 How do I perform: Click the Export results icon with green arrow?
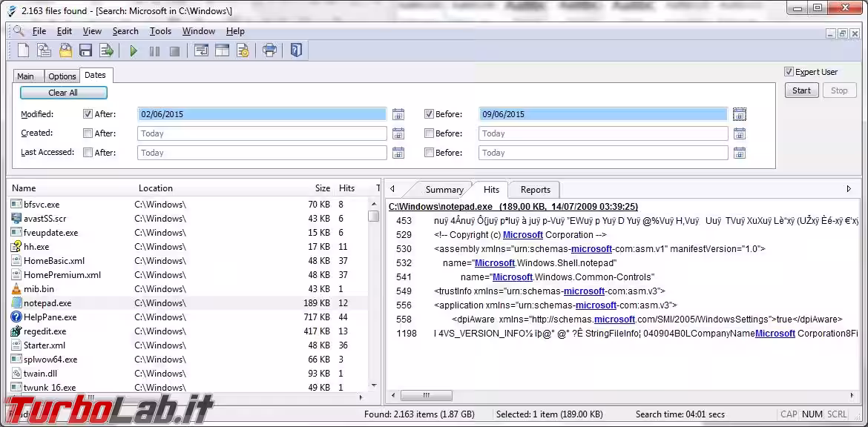coord(106,51)
